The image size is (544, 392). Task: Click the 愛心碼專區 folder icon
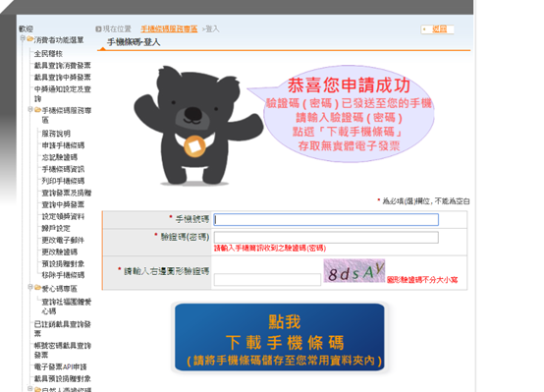coord(38,288)
